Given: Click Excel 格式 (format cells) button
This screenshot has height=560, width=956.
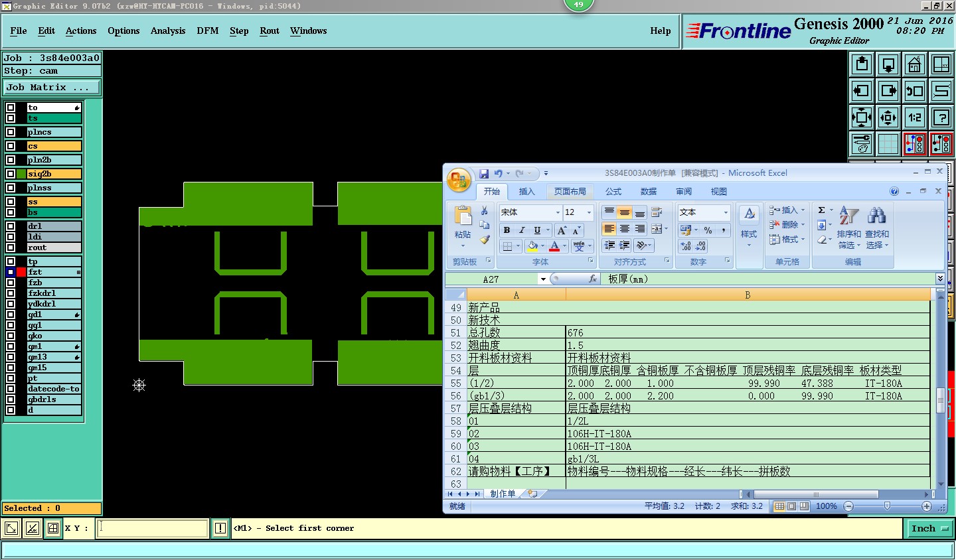Looking at the screenshot, I should tap(787, 240).
